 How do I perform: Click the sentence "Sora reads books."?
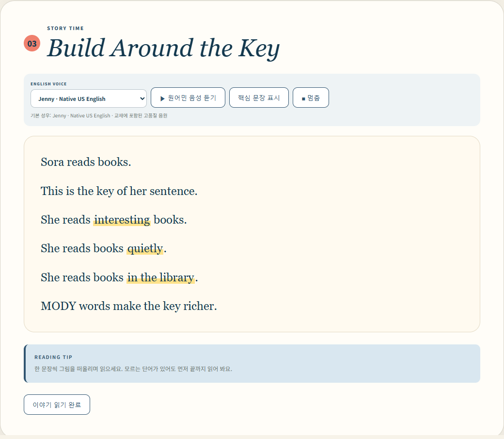point(86,162)
